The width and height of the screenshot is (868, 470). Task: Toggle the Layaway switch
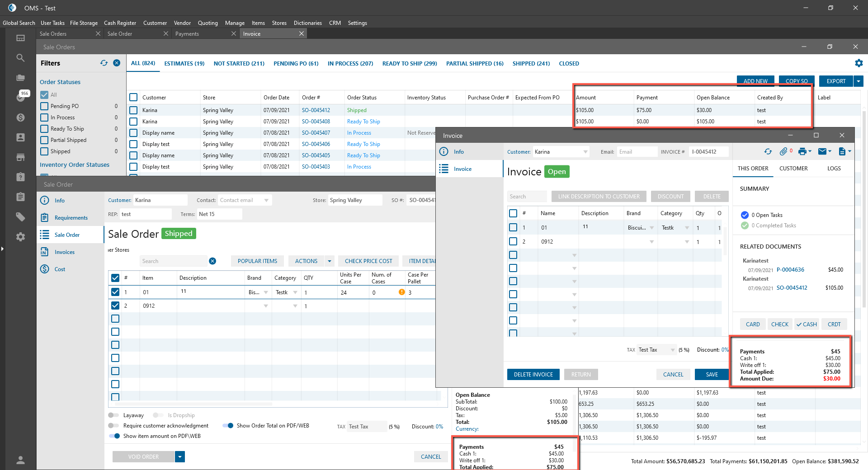pos(113,415)
